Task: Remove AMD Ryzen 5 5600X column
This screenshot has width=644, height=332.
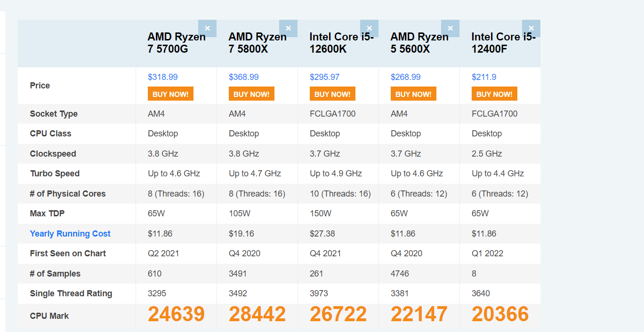Action: pos(451,28)
